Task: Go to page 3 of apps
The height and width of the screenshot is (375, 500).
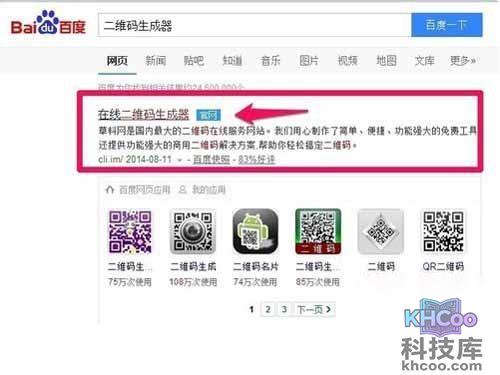Action: coord(284,310)
